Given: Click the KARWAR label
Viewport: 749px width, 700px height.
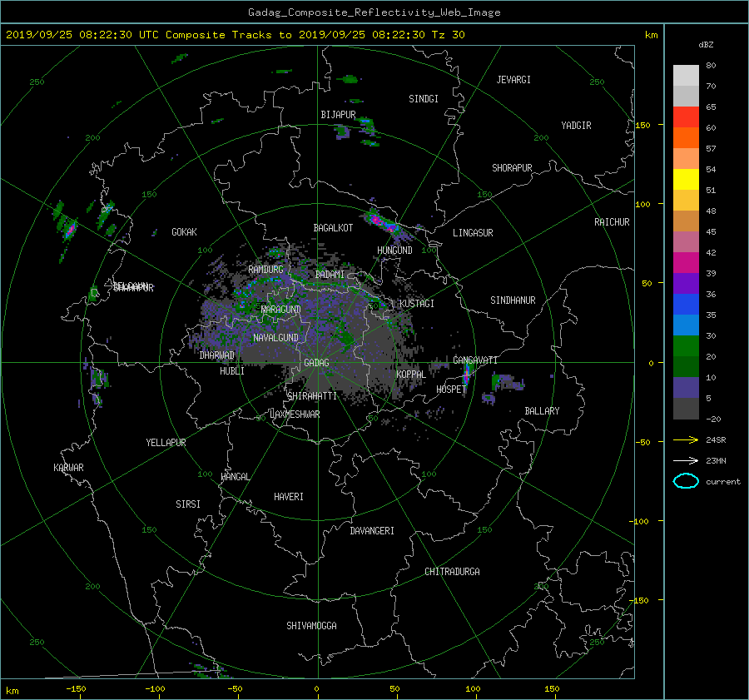Looking at the screenshot, I should pyautogui.click(x=68, y=468).
